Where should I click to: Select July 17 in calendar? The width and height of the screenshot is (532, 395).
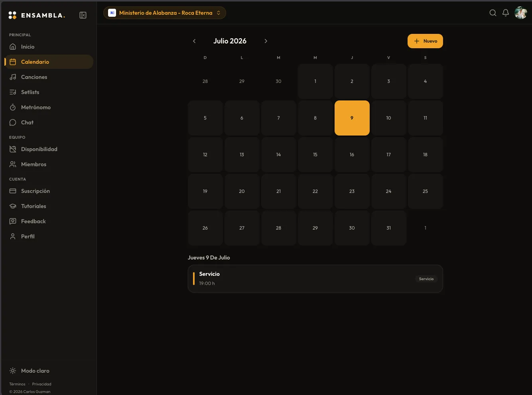tap(389, 155)
